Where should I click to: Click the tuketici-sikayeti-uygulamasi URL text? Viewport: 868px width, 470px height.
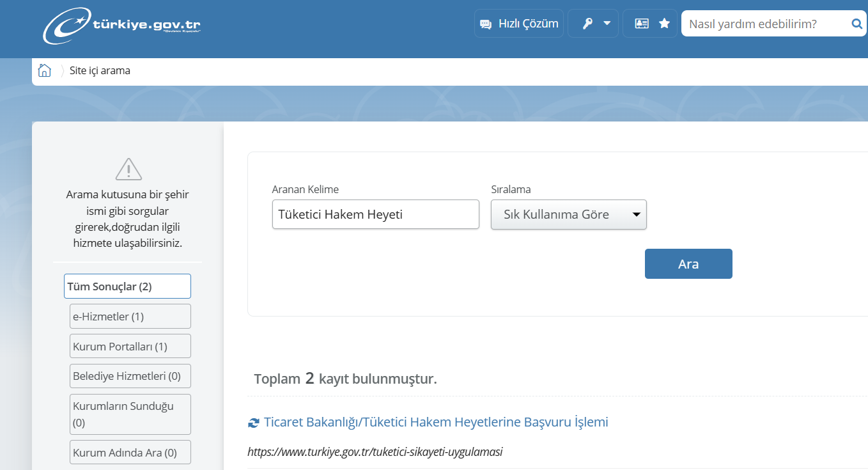click(x=375, y=451)
